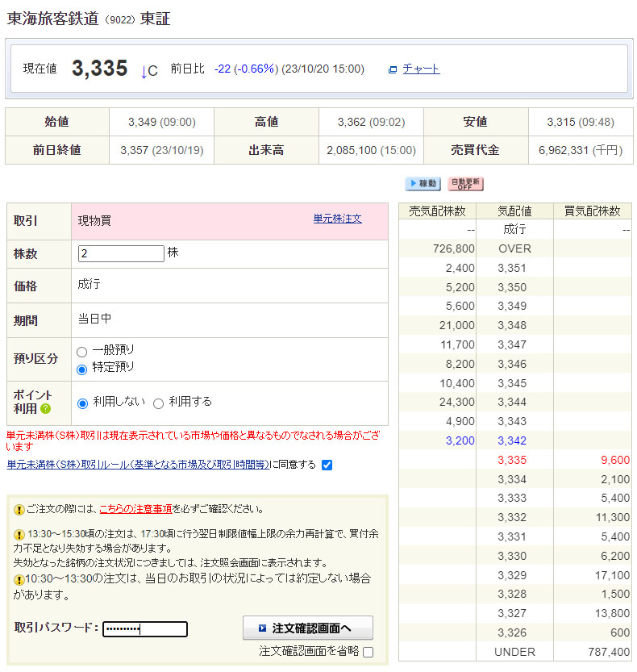Click the warning icon beside 10:30〜13:30 notice
Viewport: 637px width, 672px height.
[19, 579]
